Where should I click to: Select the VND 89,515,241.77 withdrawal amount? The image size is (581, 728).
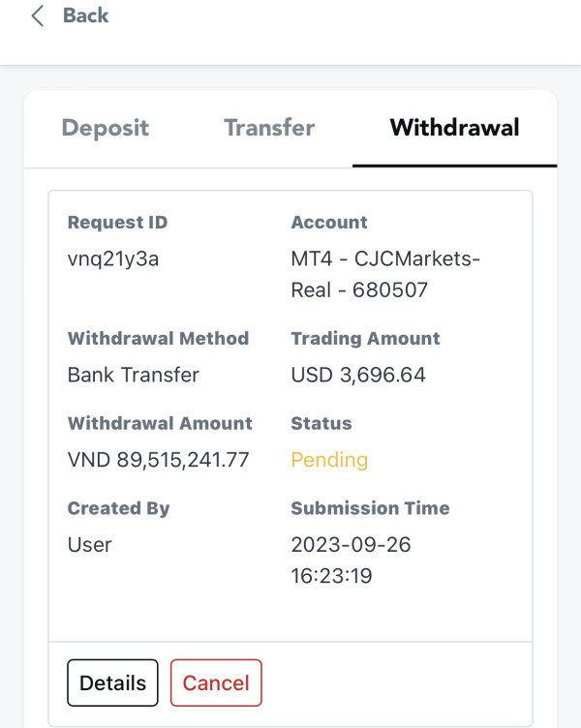[158, 460]
